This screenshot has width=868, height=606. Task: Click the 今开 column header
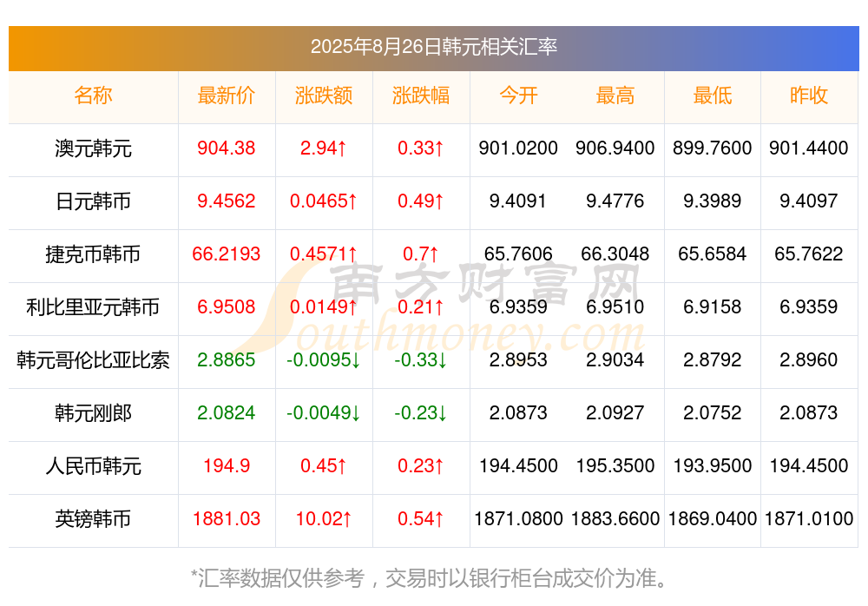[x=518, y=96]
